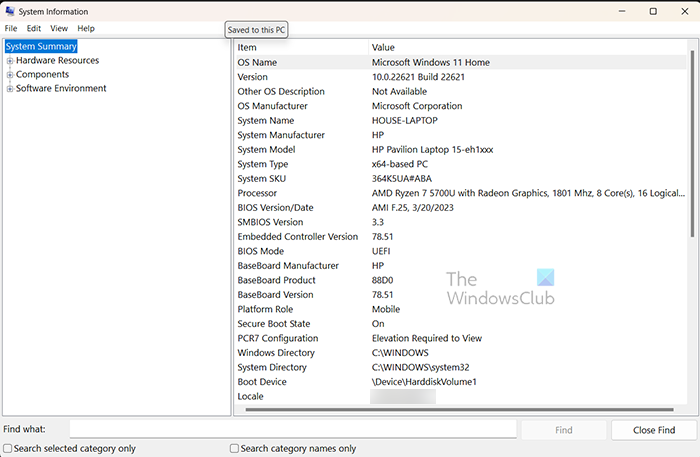
Task: Select the PCR7 Configuration row
Action: point(461,338)
